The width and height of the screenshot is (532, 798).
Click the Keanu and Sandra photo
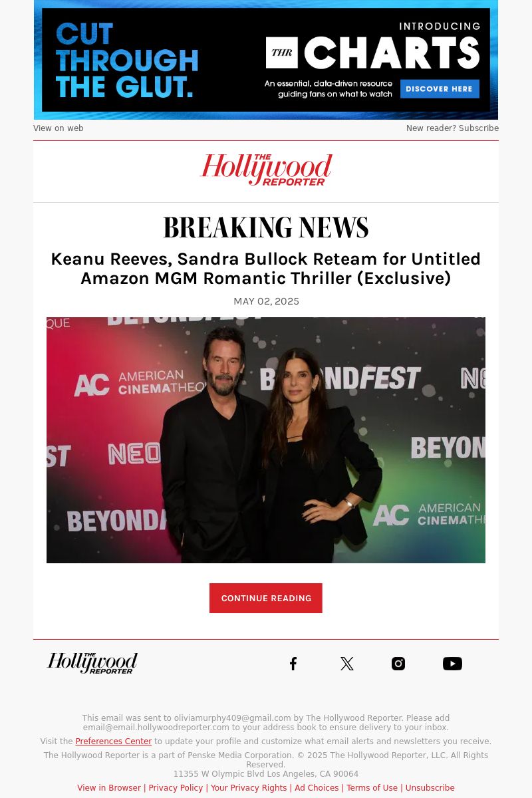click(266, 440)
